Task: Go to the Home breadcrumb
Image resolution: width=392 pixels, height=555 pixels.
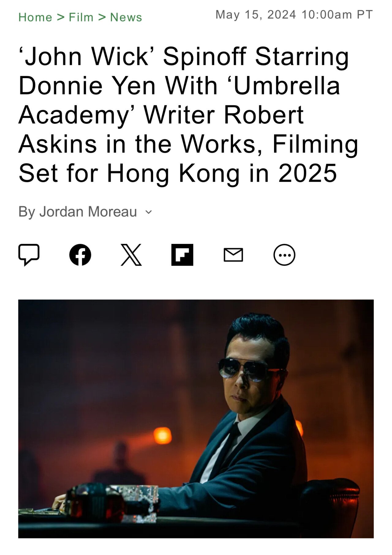Action: tap(35, 17)
